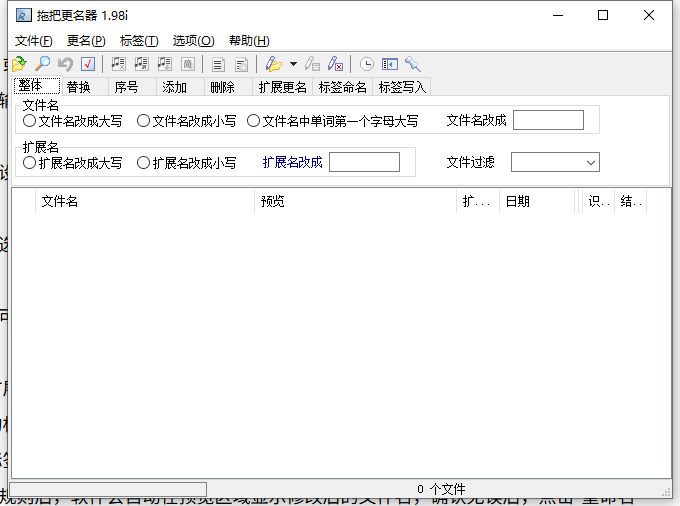Switch to the 标签命名 tab
The image size is (680, 506).
(x=343, y=87)
